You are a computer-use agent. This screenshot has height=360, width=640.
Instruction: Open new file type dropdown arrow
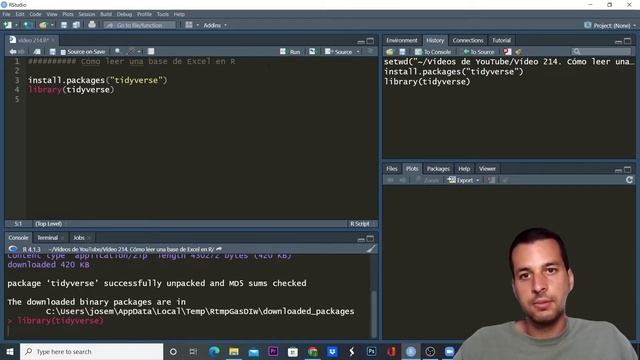(x=16, y=25)
